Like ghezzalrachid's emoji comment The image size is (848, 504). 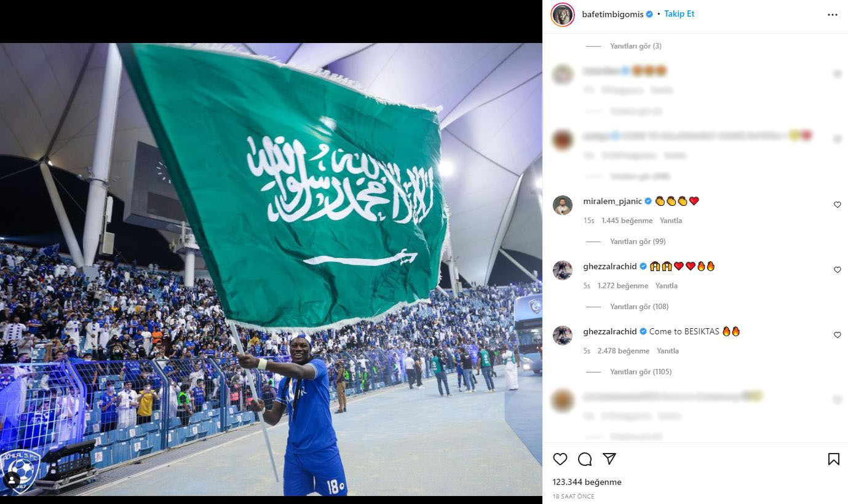(x=837, y=270)
